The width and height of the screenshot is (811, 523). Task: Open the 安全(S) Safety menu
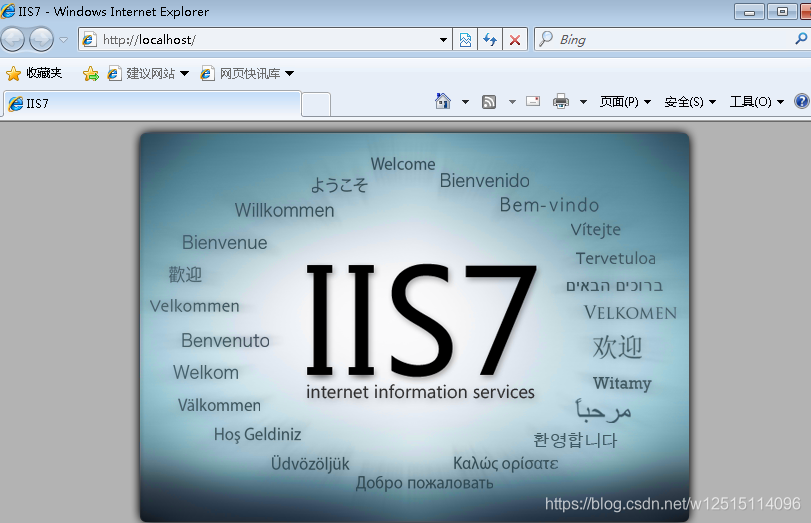click(690, 102)
